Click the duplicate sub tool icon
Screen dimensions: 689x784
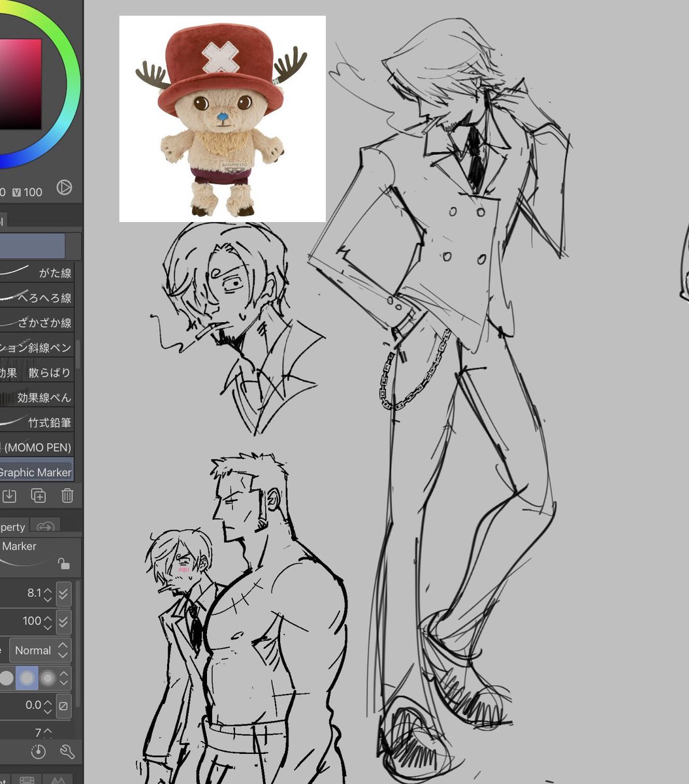39,496
